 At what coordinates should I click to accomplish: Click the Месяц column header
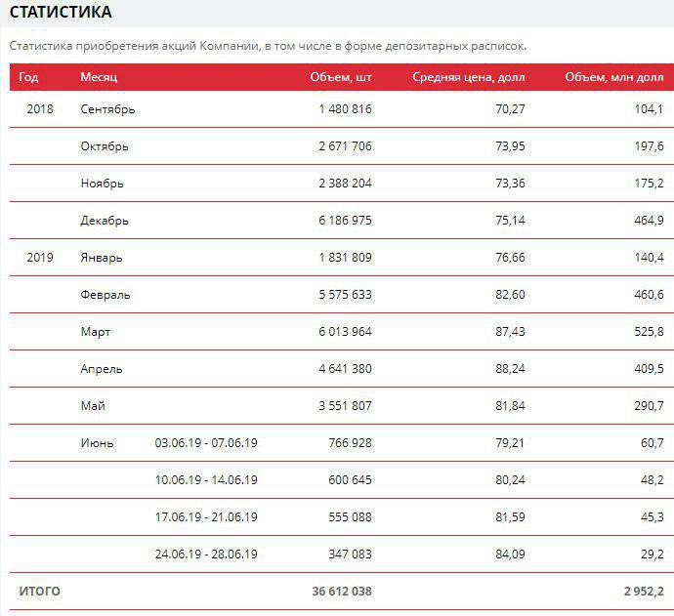[99, 77]
